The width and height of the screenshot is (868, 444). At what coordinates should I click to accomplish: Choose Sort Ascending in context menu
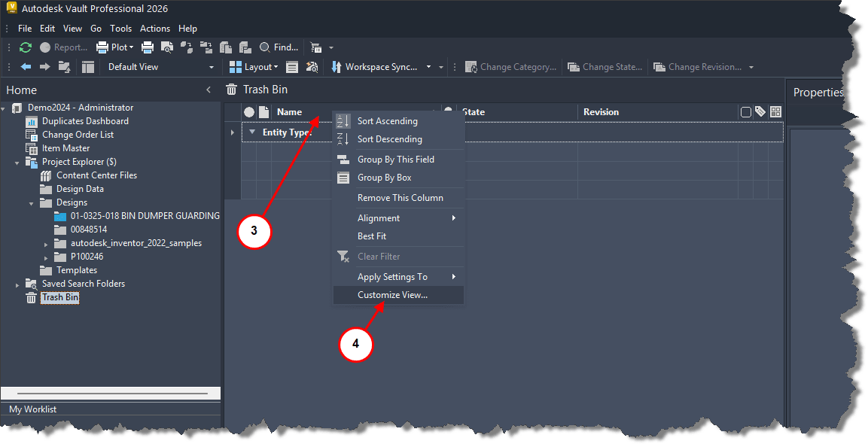[x=398, y=120]
